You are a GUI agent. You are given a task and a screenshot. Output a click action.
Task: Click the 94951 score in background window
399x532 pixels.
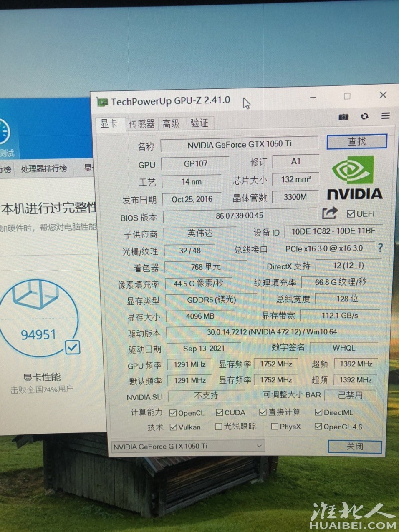tap(38, 334)
